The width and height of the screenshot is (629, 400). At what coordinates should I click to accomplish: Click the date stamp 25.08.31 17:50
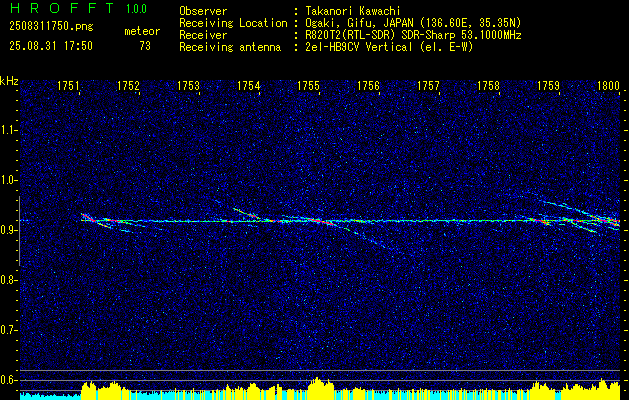pos(51,46)
